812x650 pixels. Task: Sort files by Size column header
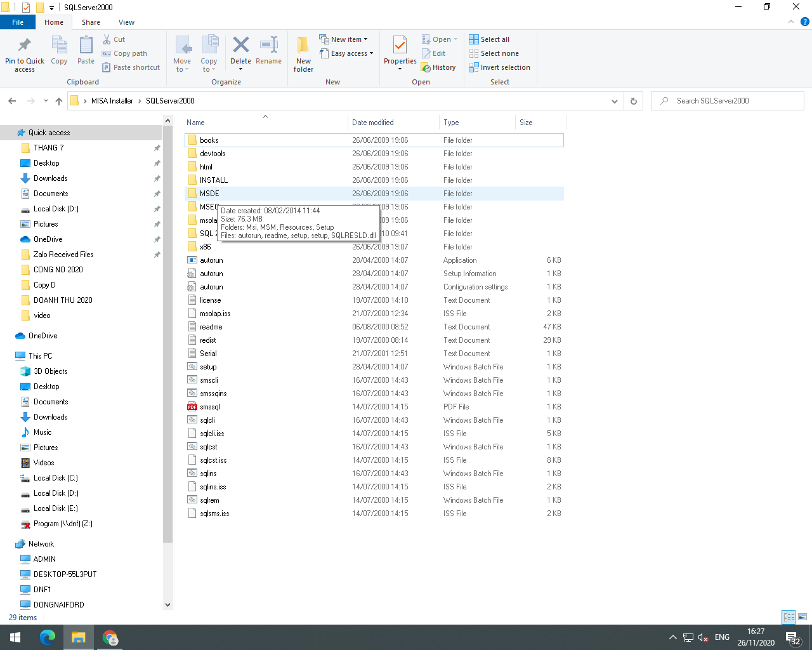[540, 123]
